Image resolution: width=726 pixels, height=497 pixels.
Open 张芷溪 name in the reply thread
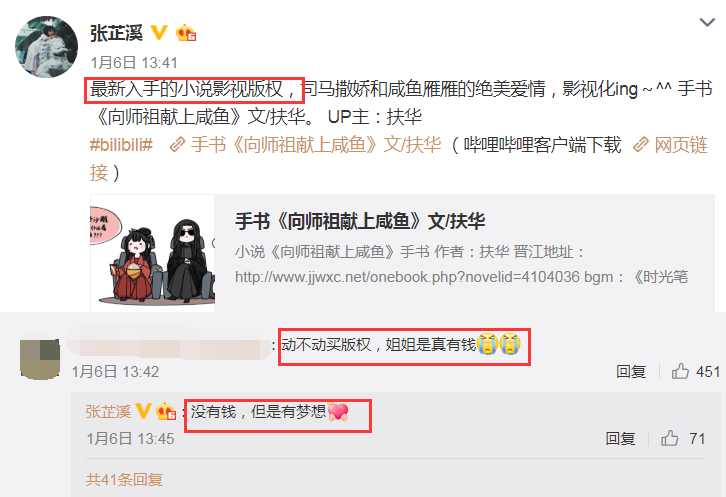click(108, 411)
